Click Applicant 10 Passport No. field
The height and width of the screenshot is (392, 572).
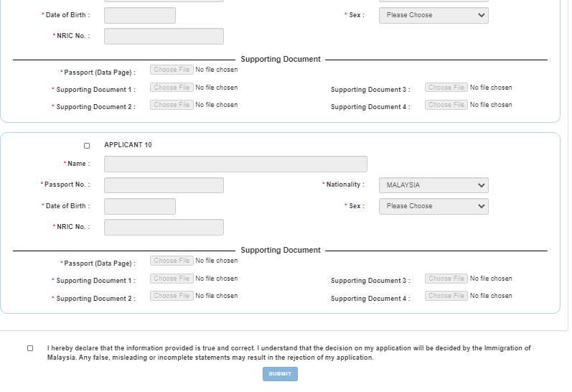[x=164, y=185]
